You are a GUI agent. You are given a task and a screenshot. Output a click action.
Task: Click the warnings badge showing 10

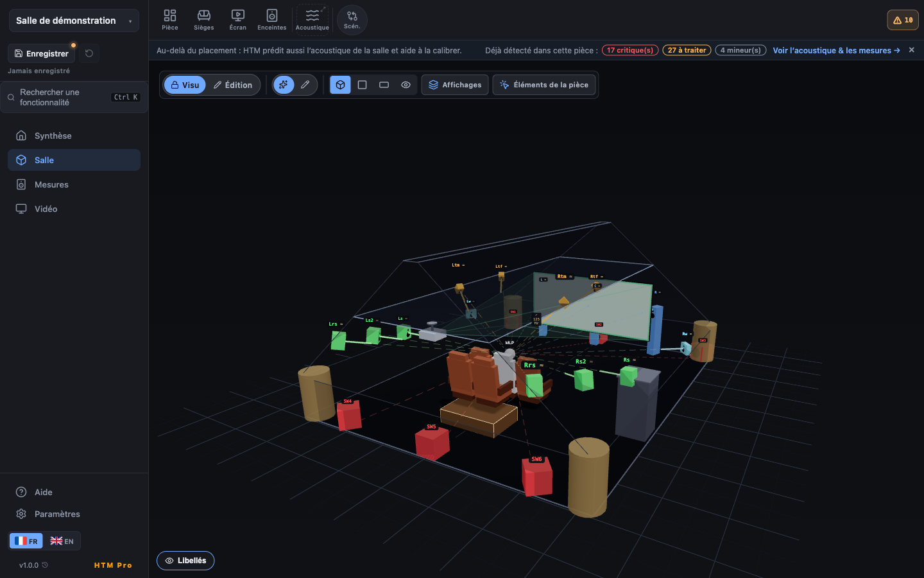(903, 20)
